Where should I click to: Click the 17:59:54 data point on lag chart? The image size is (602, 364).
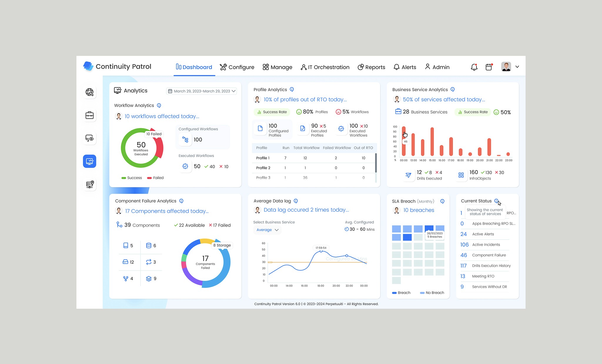tap(321, 251)
